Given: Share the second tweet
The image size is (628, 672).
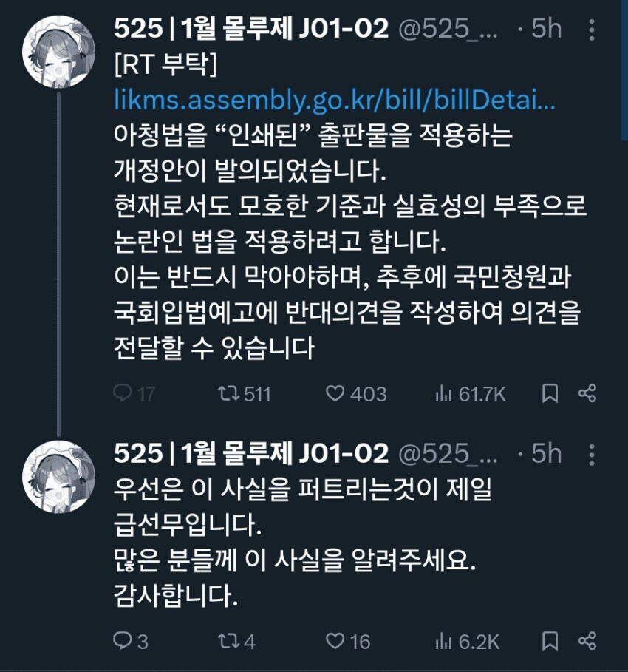Looking at the screenshot, I should (x=587, y=641).
